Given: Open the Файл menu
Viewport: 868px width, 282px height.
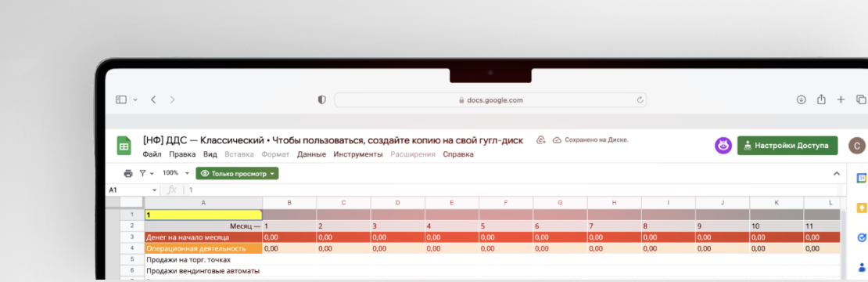Looking at the screenshot, I should click(152, 154).
